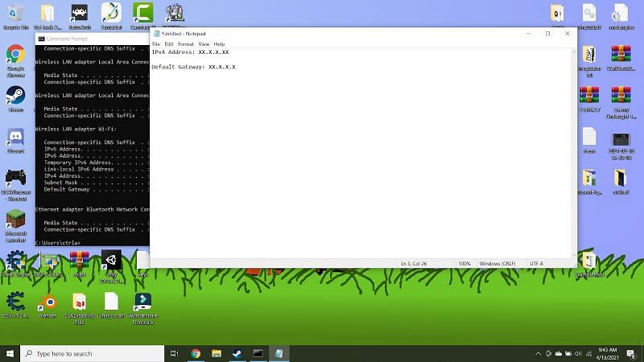This screenshot has height=362, width=644.
Task: Open the Notepad File menu
Action: point(156,44)
